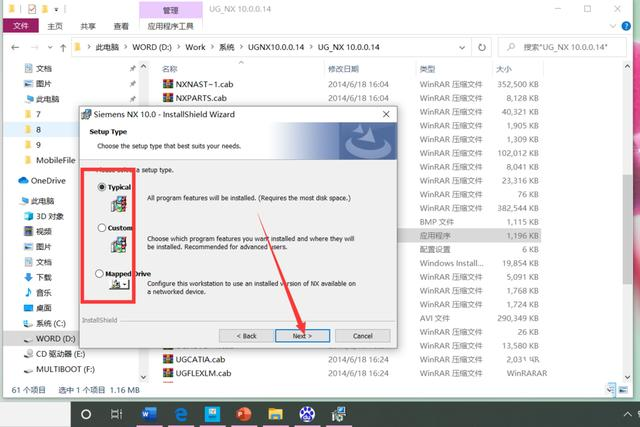Viewport: 640px width, 427px height.
Task: Open MobileFile folder in navigation pane
Action: (50, 160)
